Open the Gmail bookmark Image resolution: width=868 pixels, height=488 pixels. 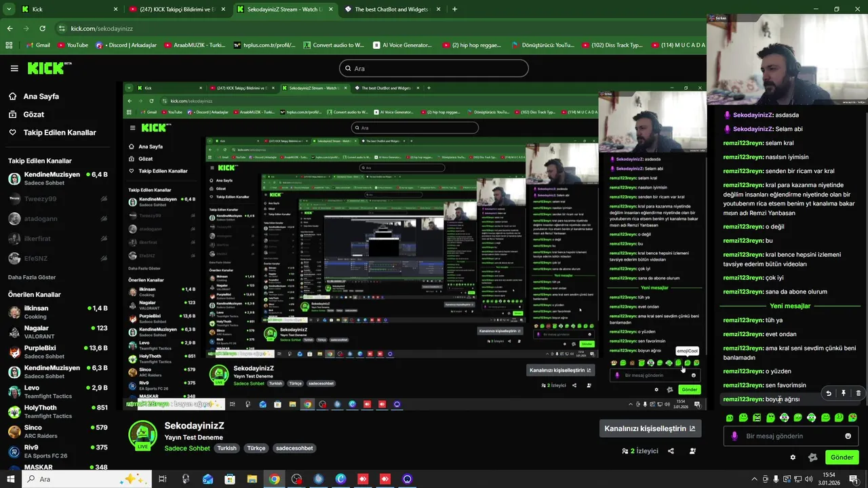tap(37, 45)
